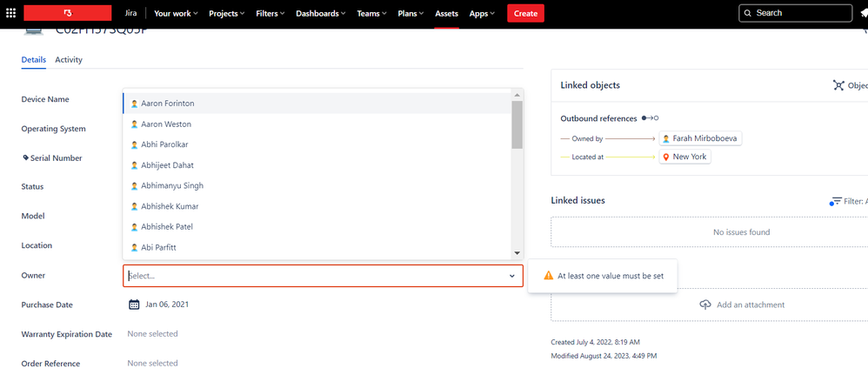
Task: Click the search magnifier icon
Action: coord(748,13)
